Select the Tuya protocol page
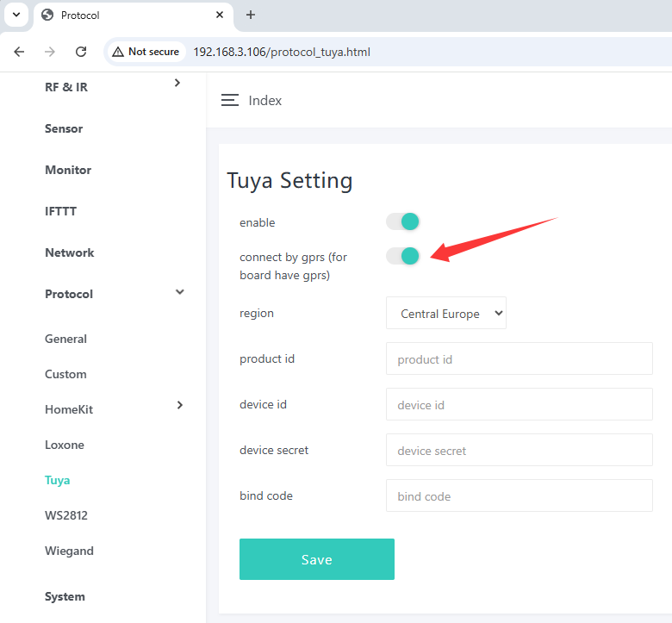 [x=58, y=480]
